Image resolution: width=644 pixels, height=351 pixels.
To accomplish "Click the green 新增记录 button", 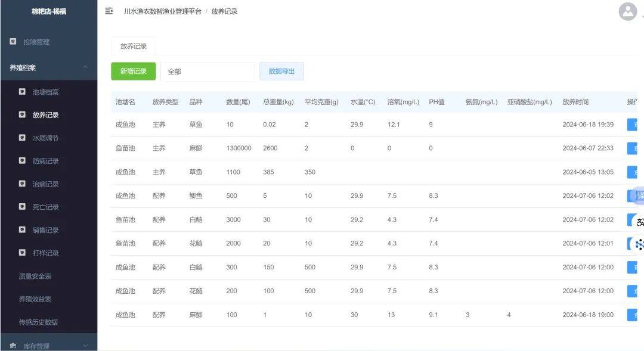I will [x=133, y=72].
